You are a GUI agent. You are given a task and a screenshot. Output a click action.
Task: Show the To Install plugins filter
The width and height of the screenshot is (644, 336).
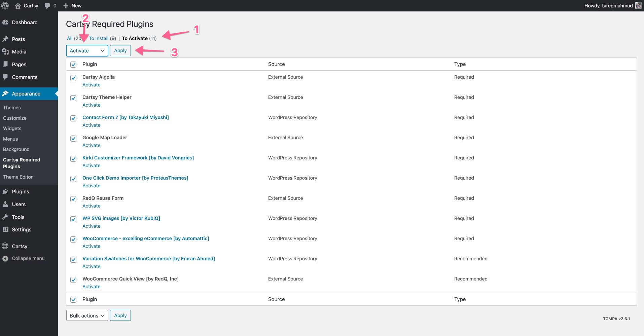pos(99,38)
